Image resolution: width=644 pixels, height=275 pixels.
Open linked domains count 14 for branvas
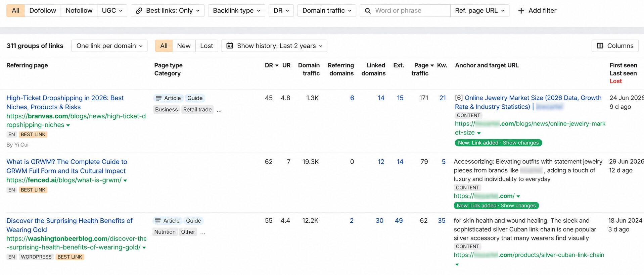click(381, 98)
